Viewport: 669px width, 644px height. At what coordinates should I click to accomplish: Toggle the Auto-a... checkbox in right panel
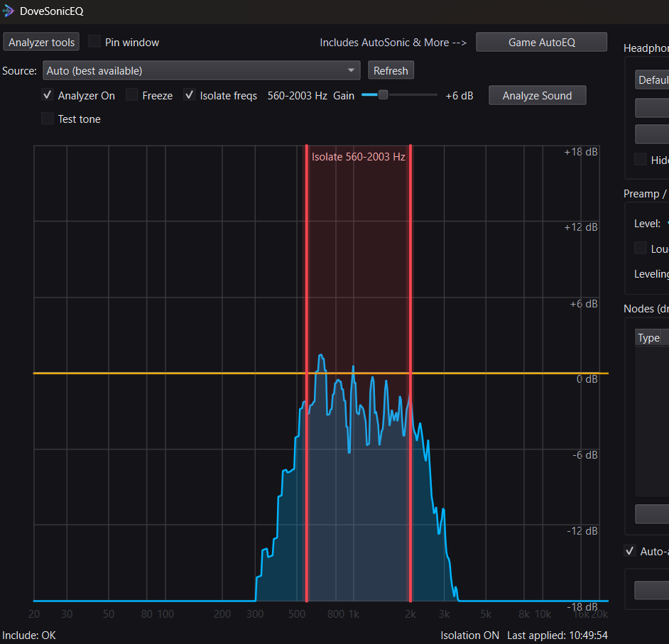coord(630,550)
